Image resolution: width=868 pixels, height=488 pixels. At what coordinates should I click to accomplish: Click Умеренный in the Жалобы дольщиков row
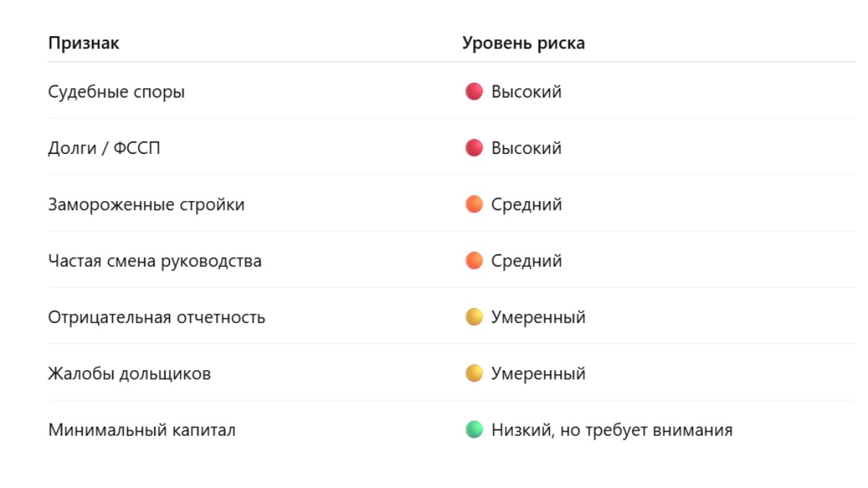(x=537, y=374)
